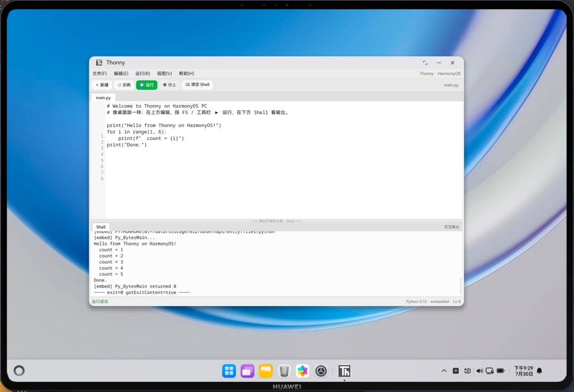This screenshot has width=574, height=392.
Task: Click the 'Hello from Thonny on HarmonyOS!' shell output
Action: click(x=134, y=244)
